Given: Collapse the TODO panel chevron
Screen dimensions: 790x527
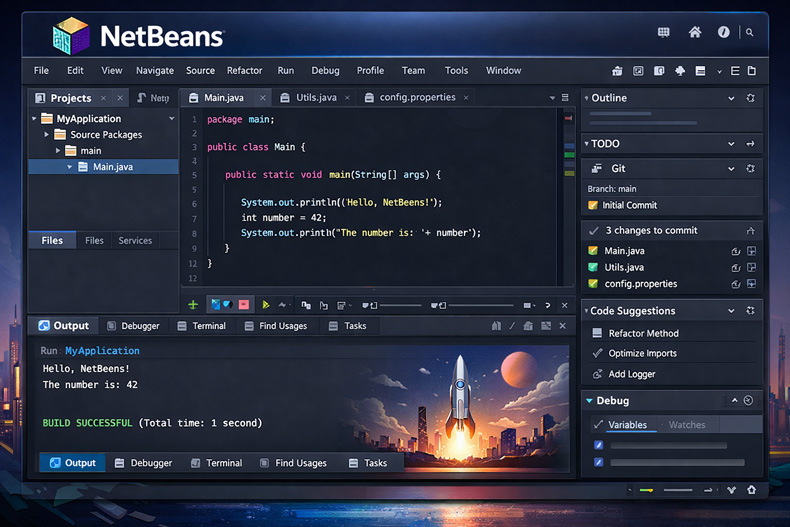Looking at the screenshot, I should click(x=731, y=144).
